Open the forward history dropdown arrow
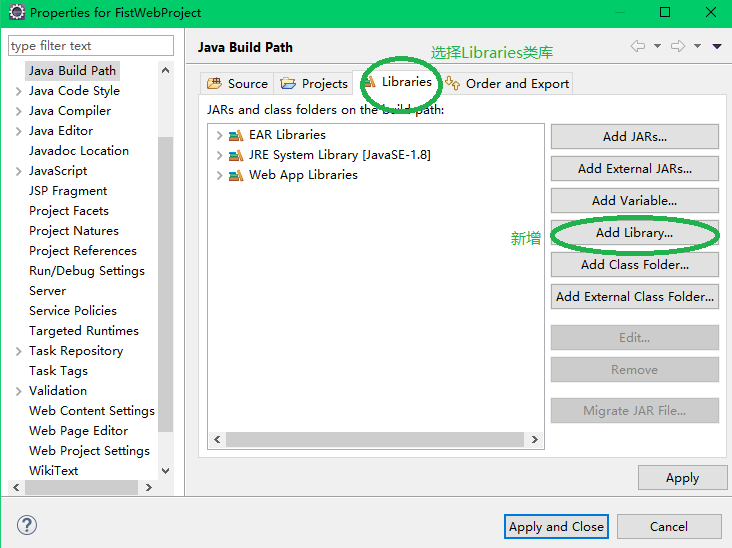This screenshot has width=732, height=548. (x=697, y=46)
